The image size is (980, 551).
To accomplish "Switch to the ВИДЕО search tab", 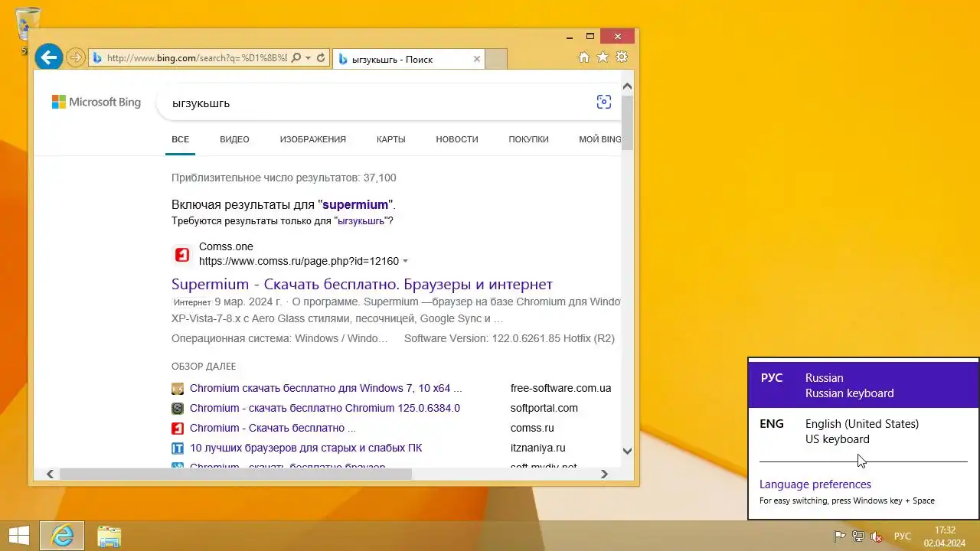I will point(234,139).
